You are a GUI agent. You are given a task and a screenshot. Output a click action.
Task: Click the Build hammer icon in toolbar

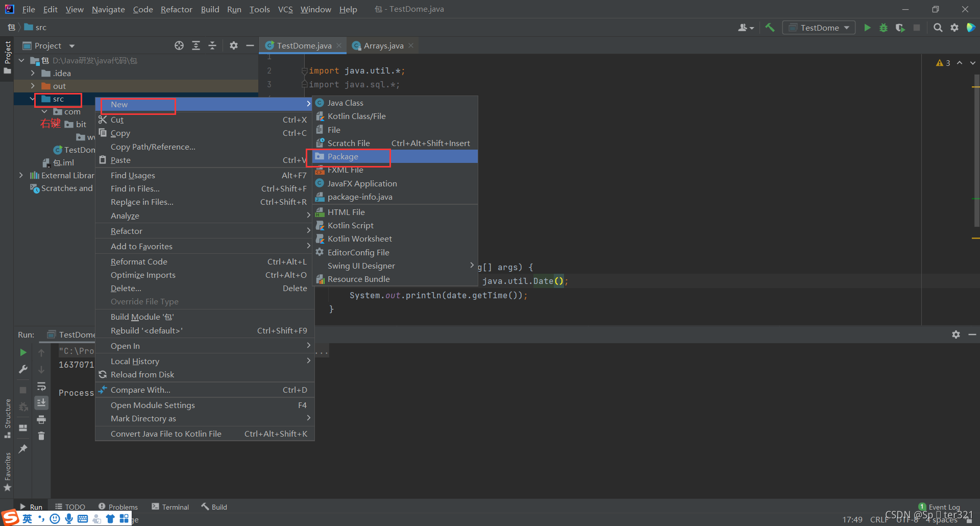click(770, 28)
